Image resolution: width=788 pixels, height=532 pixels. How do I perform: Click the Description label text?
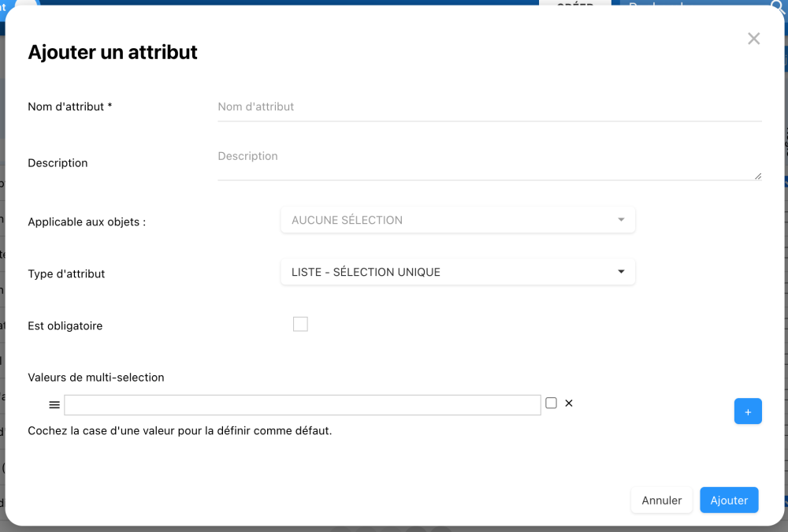[58, 163]
